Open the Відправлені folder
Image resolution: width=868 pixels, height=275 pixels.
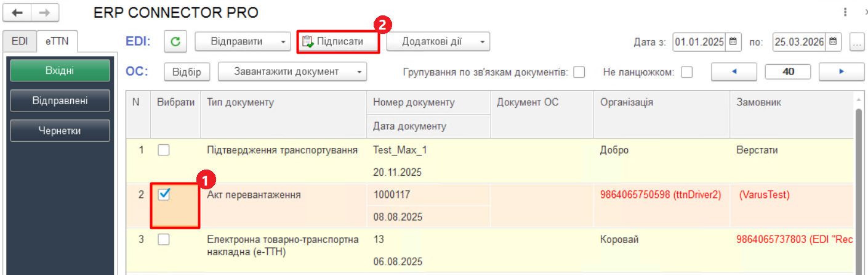pyautogui.click(x=60, y=101)
